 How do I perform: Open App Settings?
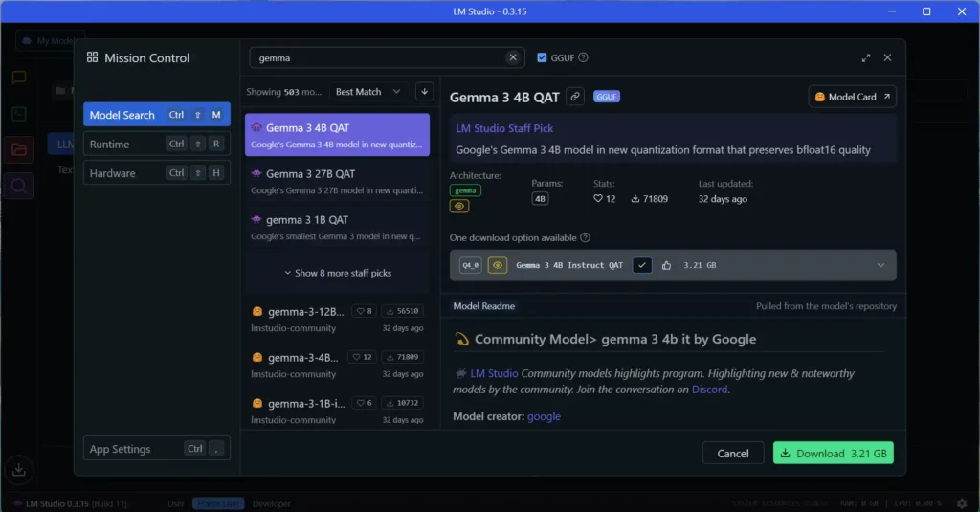point(157,449)
